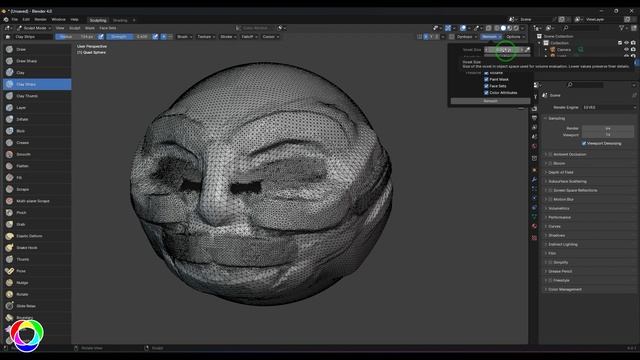Enable the Motion Blur checkbox
The image size is (640, 360).
click(550, 199)
